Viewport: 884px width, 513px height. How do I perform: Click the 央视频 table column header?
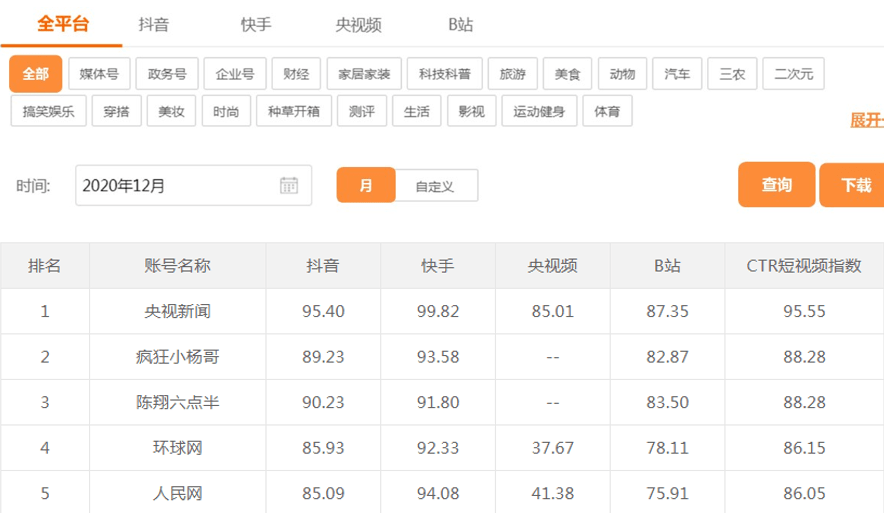pyautogui.click(x=552, y=266)
